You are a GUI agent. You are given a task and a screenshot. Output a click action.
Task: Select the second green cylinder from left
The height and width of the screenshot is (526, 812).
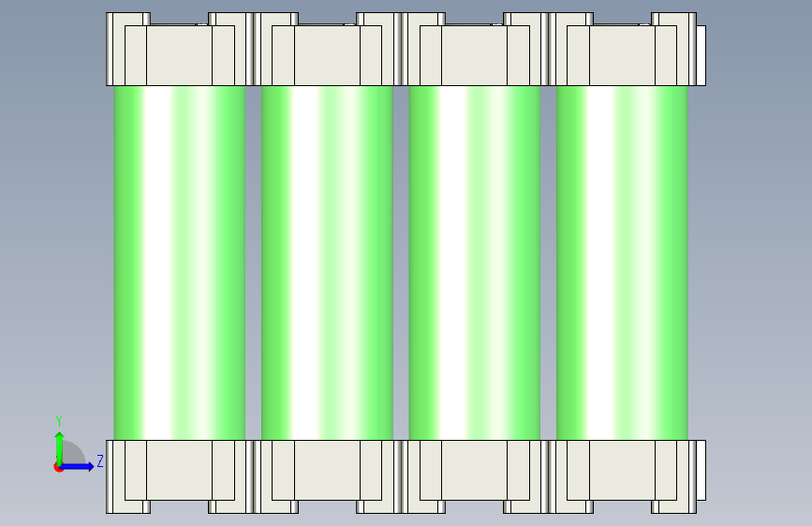(x=327, y=263)
